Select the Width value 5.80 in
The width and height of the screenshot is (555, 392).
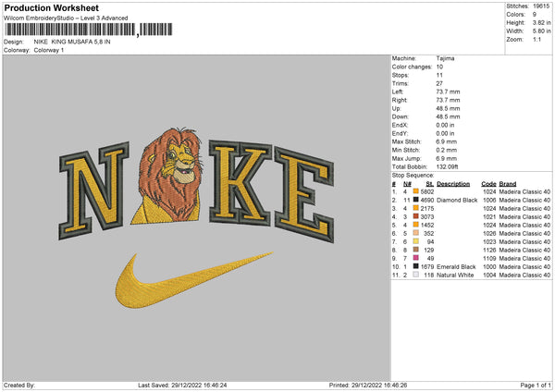(x=541, y=31)
